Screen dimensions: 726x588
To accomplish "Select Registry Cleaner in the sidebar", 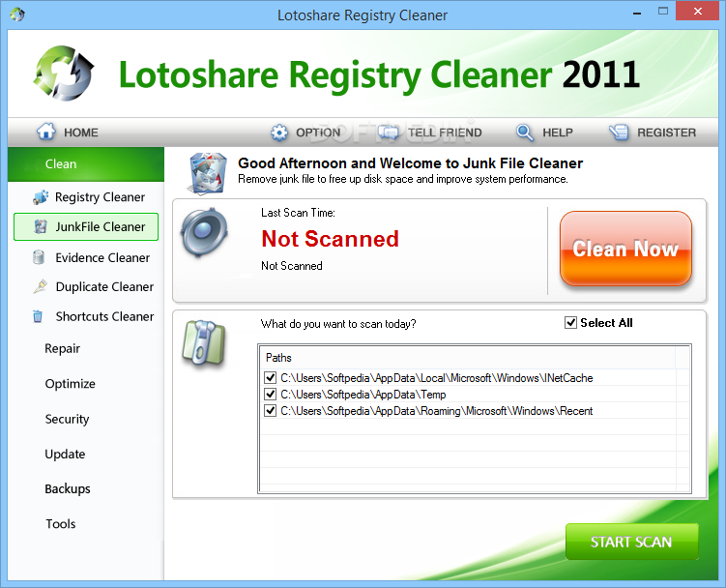I will [x=100, y=197].
